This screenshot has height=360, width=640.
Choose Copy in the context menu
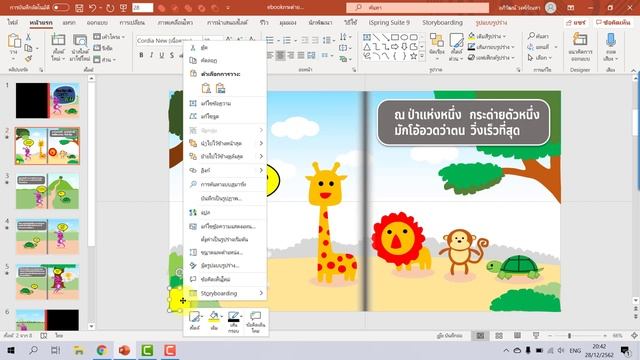click(225, 60)
